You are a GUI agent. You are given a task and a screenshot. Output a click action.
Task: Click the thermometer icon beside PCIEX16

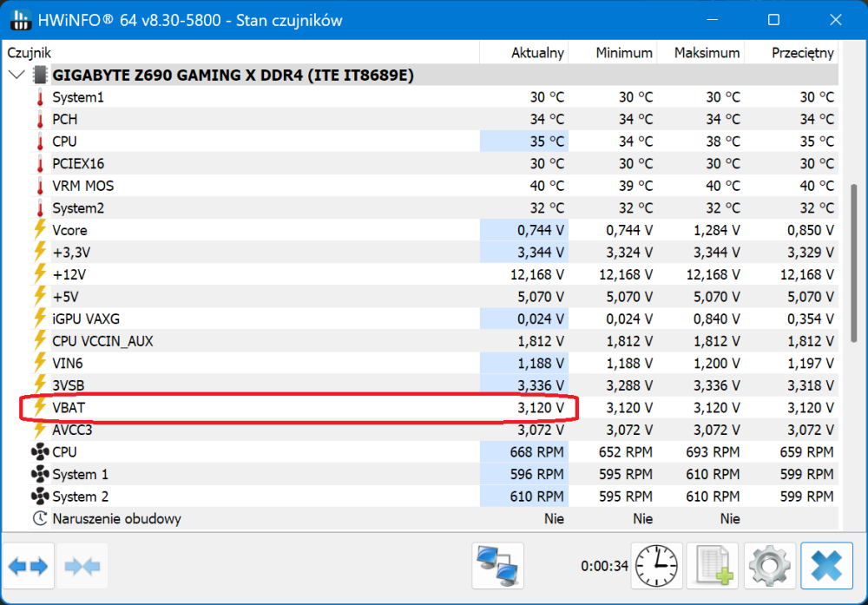(40, 164)
